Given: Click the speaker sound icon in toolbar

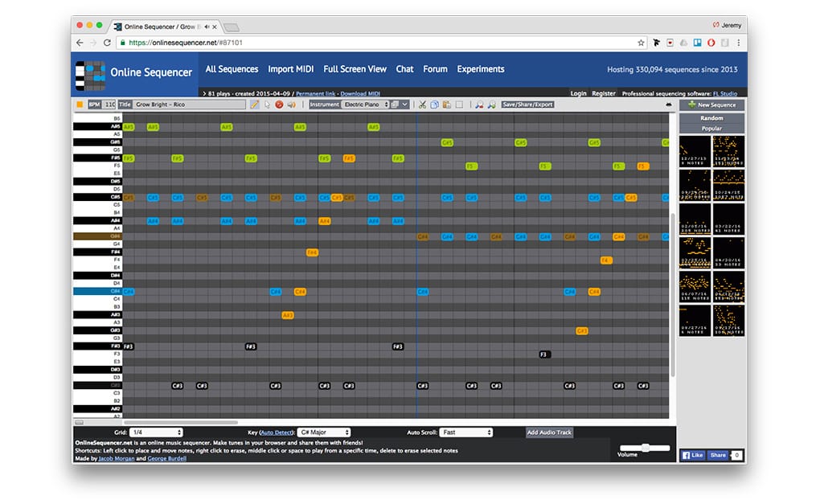Looking at the screenshot, I should (x=290, y=104).
